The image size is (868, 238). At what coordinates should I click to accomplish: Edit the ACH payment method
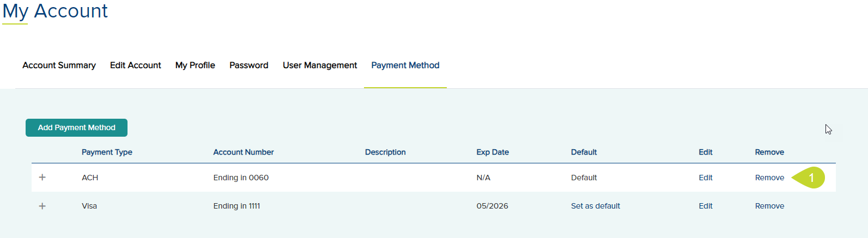click(706, 178)
